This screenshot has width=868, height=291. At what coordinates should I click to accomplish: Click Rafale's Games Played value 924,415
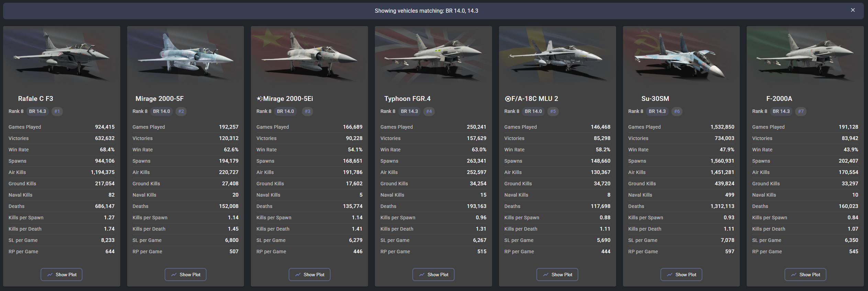105,127
